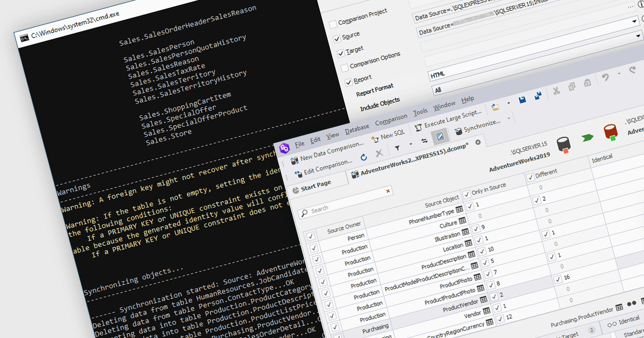This screenshot has height=338, width=644.
Task: Click the New SQL button
Action: coord(389,136)
